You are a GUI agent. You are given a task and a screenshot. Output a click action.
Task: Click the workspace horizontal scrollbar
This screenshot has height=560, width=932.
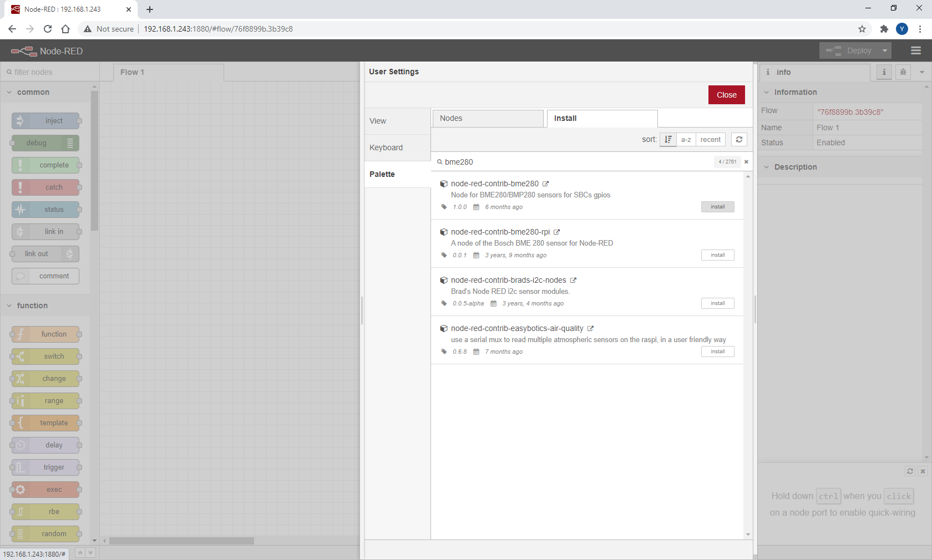click(181, 541)
